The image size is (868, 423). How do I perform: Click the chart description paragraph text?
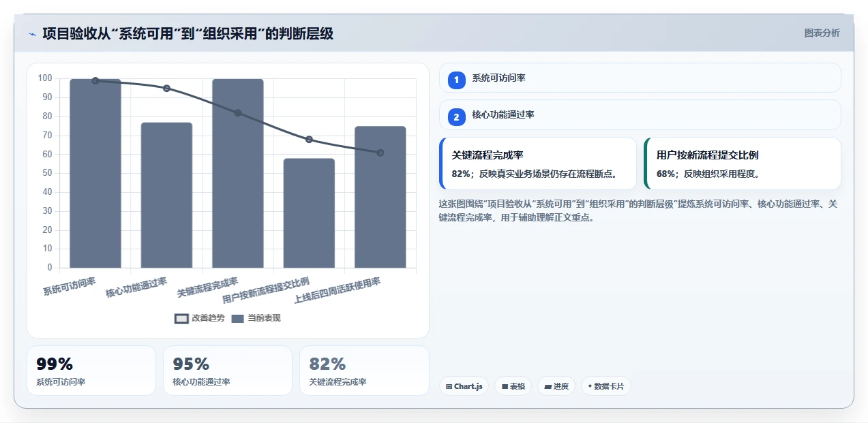(x=638, y=211)
